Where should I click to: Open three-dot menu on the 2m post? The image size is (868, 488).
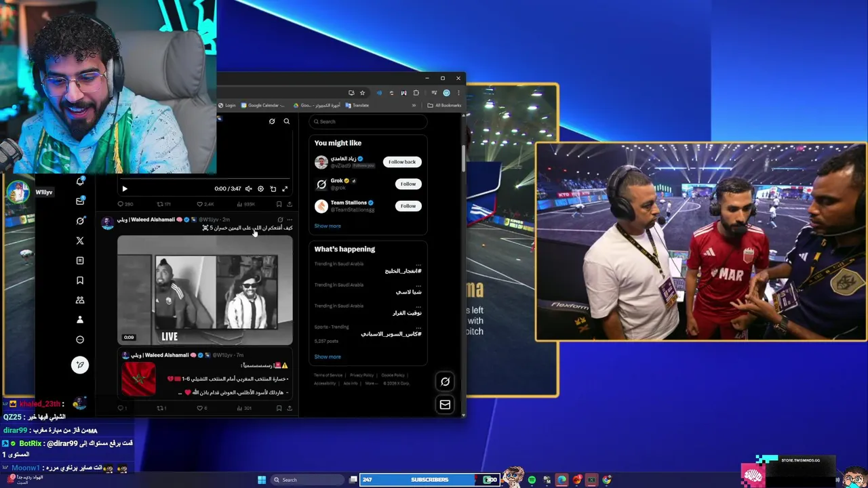click(290, 220)
